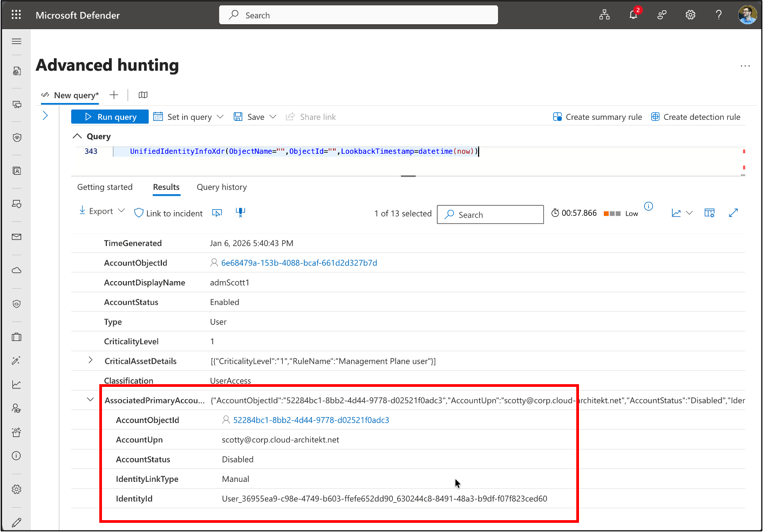
Task: Collapse the Query editor section
Action: [x=78, y=136]
